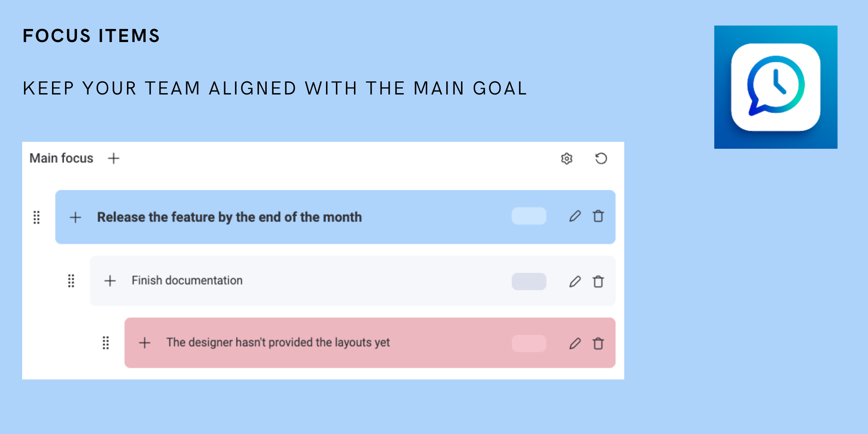The height and width of the screenshot is (434, 868).
Task: Click the pink color pill on designer item
Action: (x=529, y=343)
